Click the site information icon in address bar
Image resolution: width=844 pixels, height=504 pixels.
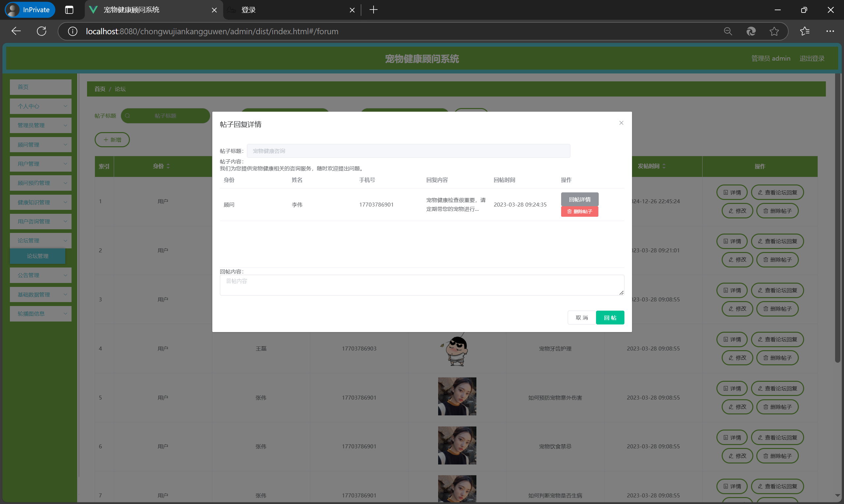(73, 31)
